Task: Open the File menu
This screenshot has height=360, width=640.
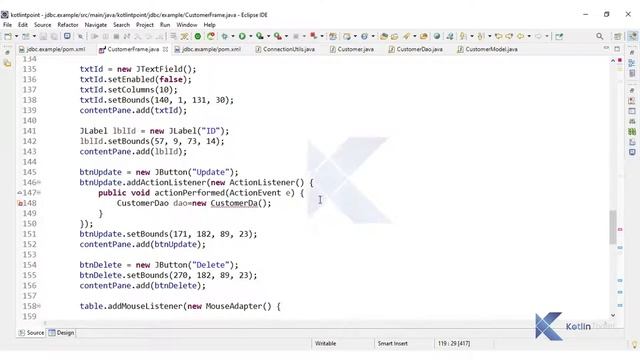Action: click(x=7, y=25)
